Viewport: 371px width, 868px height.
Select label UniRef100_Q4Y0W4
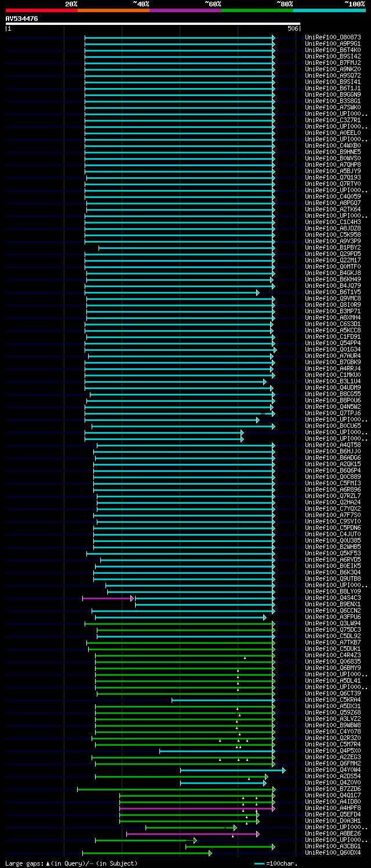point(333,770)
